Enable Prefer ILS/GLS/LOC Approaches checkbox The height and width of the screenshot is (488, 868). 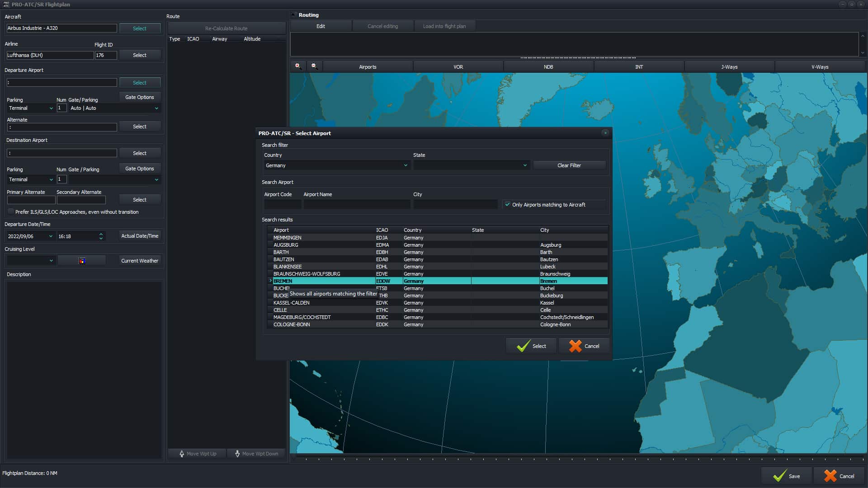pyautogui.click(x=11, y=212)
